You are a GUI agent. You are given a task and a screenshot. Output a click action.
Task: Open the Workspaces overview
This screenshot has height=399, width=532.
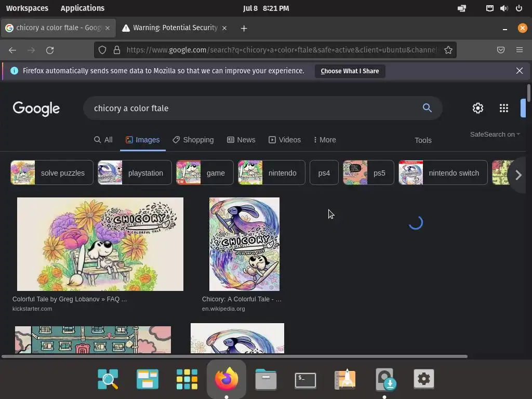coord(27,8)
